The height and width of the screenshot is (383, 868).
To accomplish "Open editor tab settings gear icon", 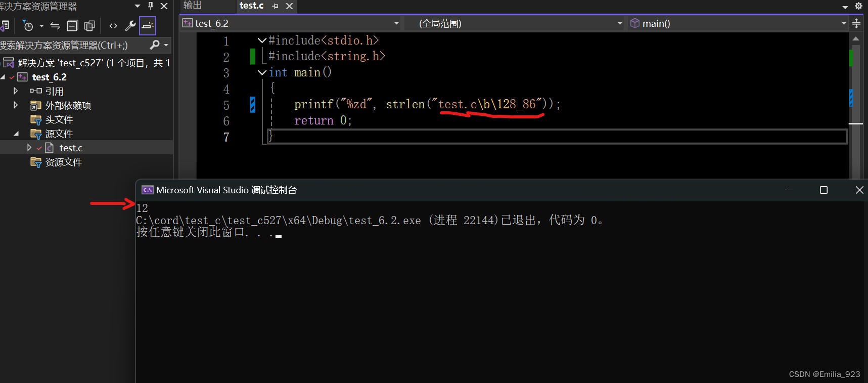I will pos(858,6).
